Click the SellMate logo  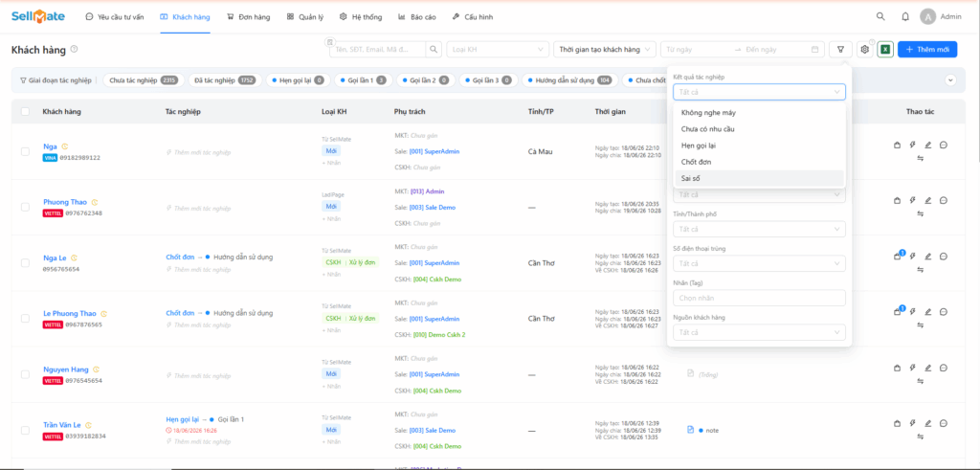point(38,17)
